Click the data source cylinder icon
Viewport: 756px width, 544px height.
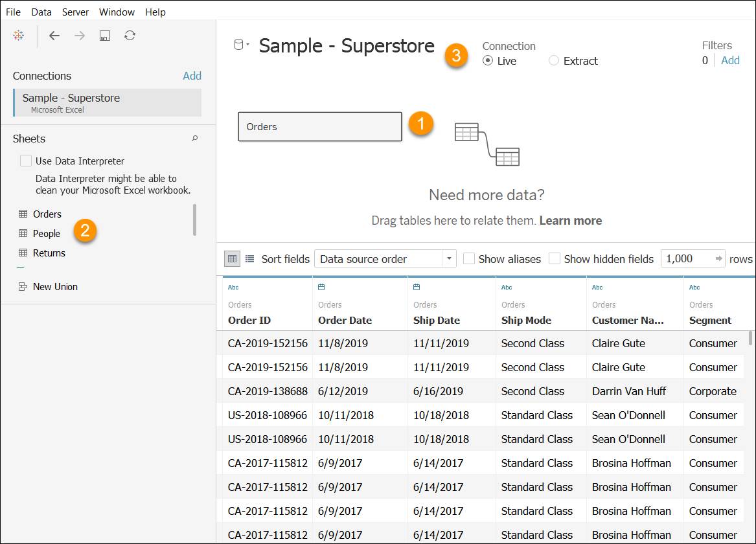(238, 45)
